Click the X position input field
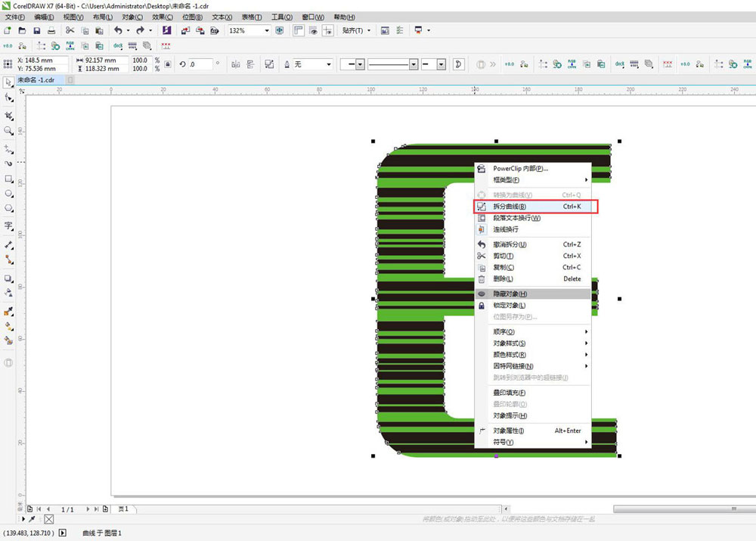 click(x=45, y=61)
